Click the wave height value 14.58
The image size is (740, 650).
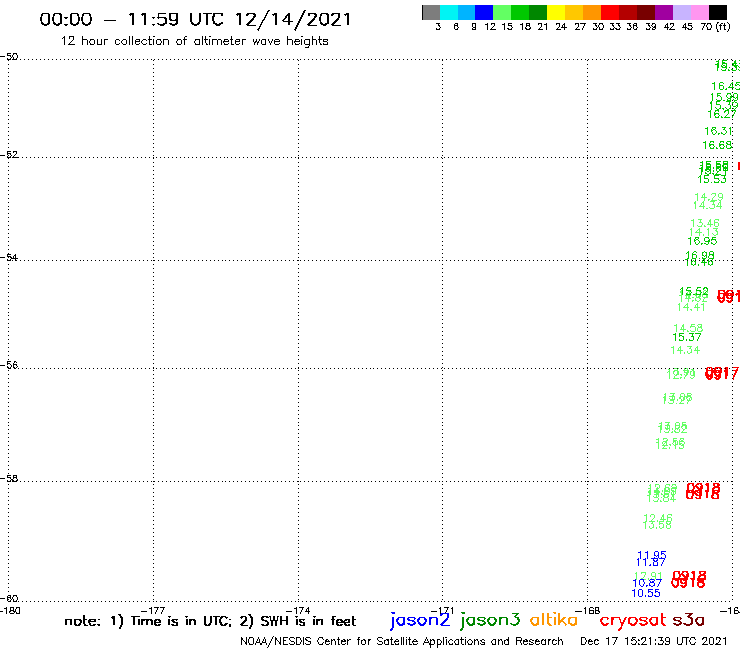[688, 328]
